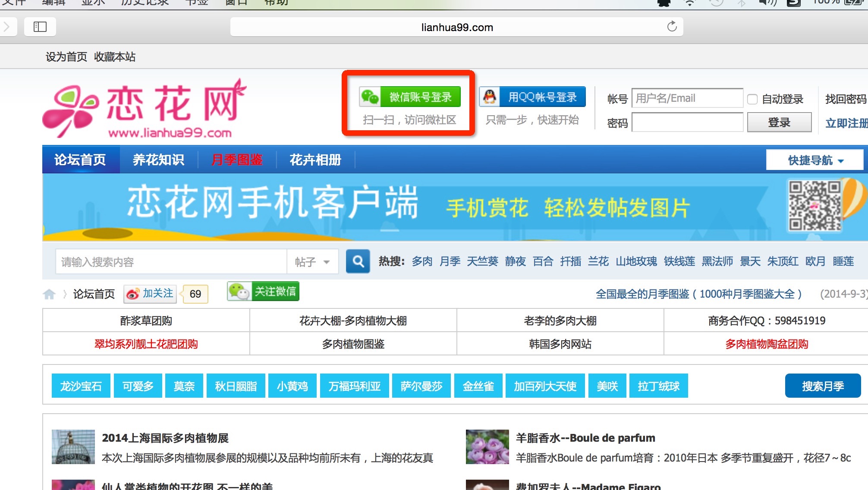Click the QQ account login button

tap(532, 97)
